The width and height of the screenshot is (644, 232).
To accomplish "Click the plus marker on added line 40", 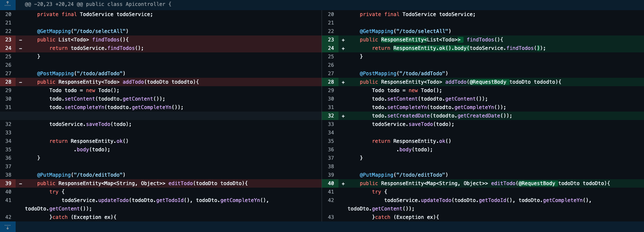I will pyautogui.click(x=343, y=183).
